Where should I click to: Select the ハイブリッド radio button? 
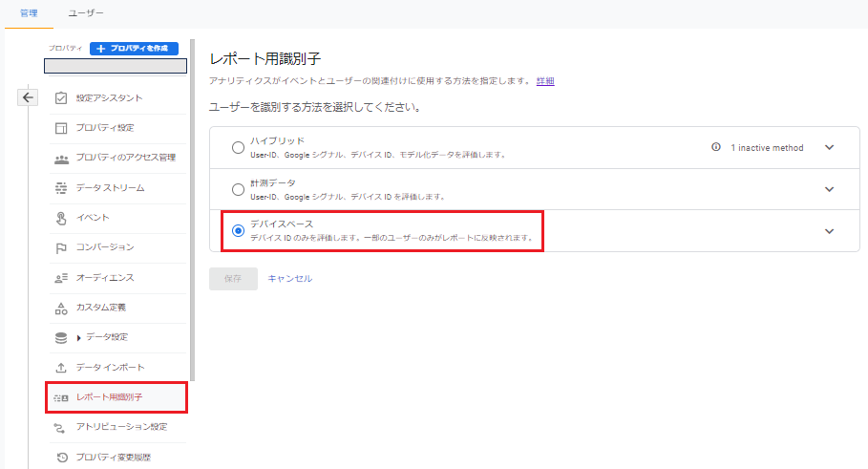(238, 147)
